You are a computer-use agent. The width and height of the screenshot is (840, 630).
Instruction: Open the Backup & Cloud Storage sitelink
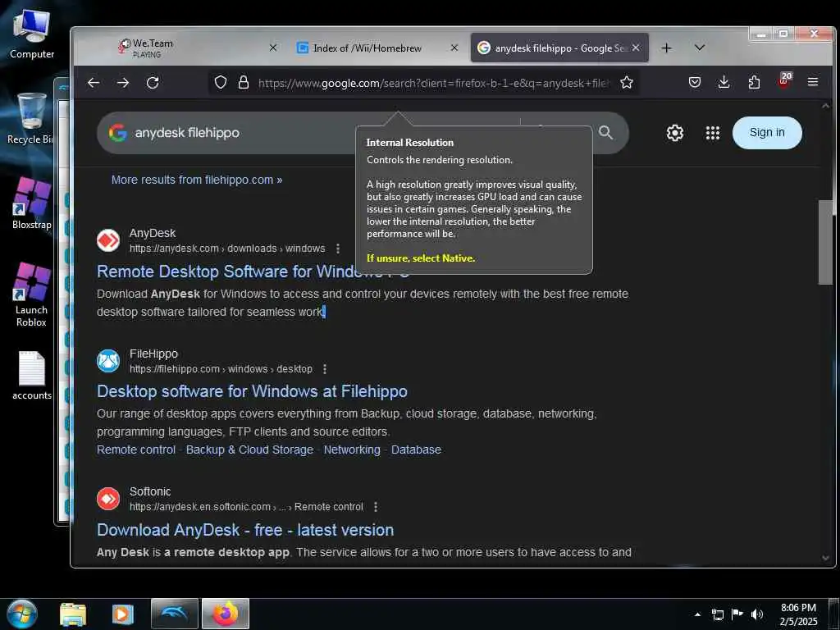pos(249,450)
